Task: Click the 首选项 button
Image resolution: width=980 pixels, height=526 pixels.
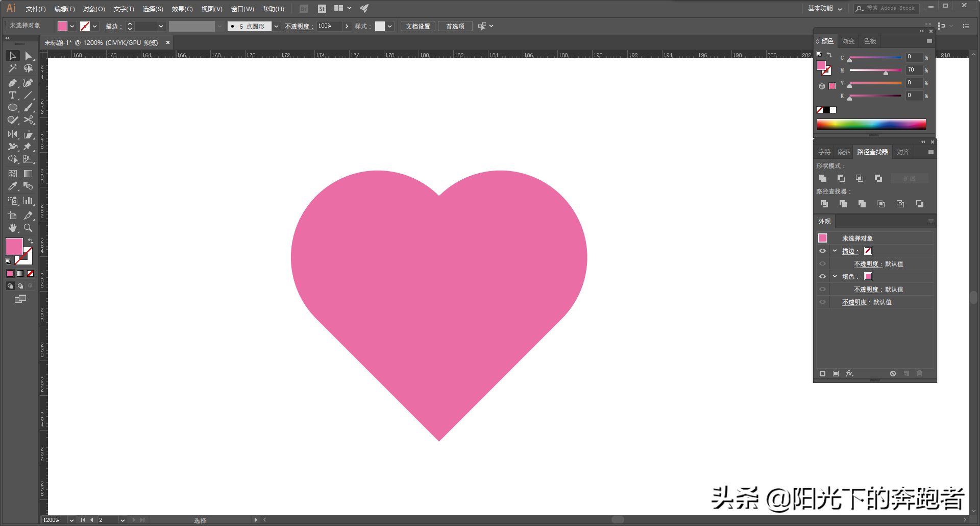Action: (455, 26)
